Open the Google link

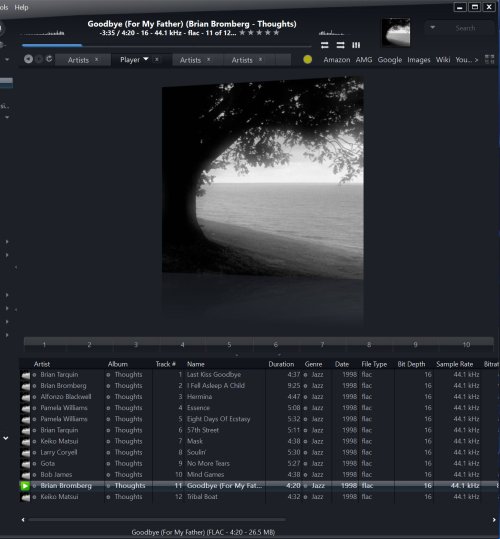click(390, 60)
